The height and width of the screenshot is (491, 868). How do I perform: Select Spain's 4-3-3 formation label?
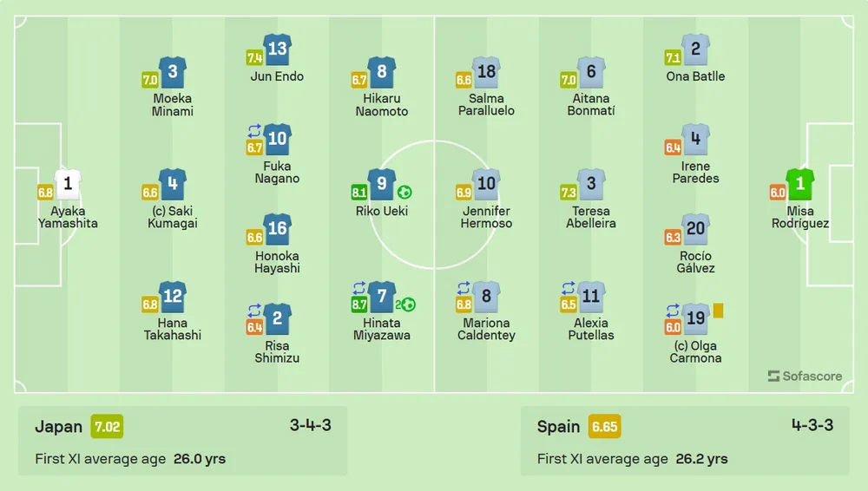(x=812, y=425)
